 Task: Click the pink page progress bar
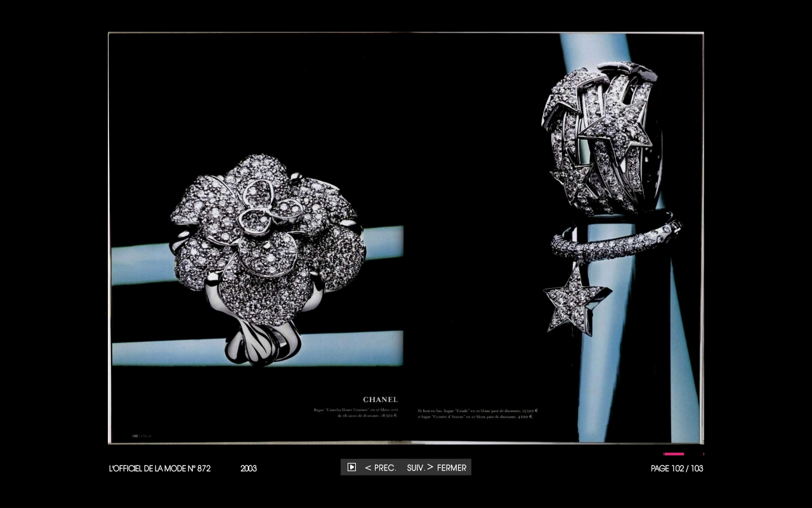tap(674, 454)
